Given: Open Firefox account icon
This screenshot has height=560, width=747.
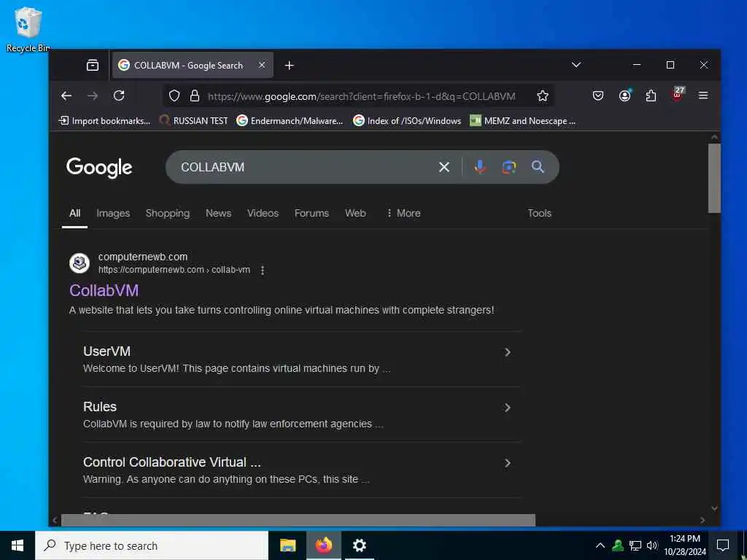Looking at the screenshot, I should point(624,96).
